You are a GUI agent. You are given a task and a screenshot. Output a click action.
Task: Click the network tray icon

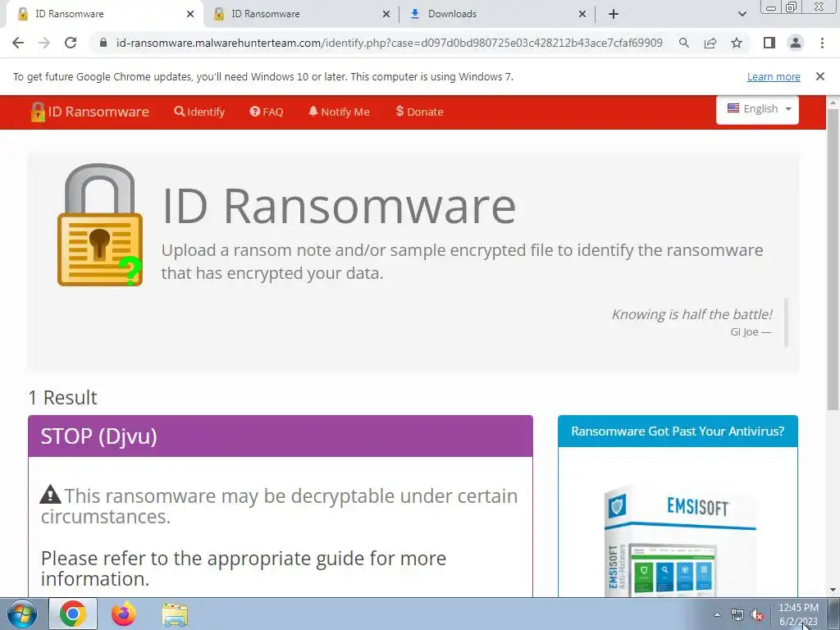tap(737, 615)
